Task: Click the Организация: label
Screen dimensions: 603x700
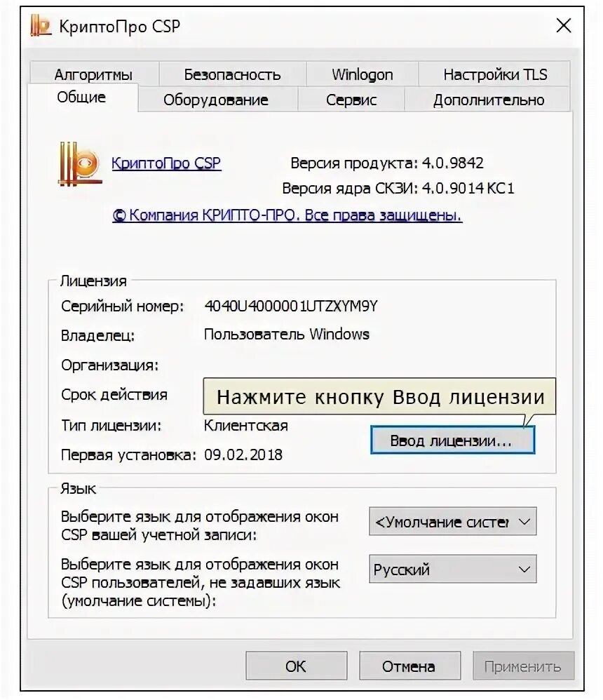Action: pos(110,365)
